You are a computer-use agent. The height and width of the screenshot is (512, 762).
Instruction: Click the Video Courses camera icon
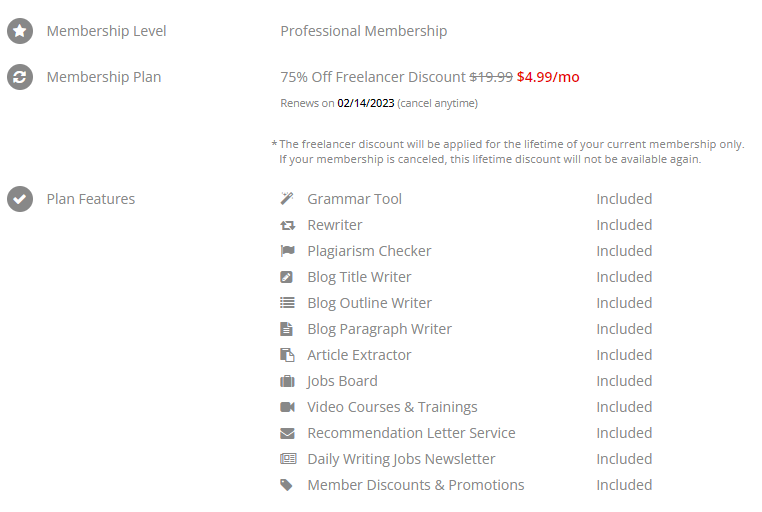pos(287,407)
